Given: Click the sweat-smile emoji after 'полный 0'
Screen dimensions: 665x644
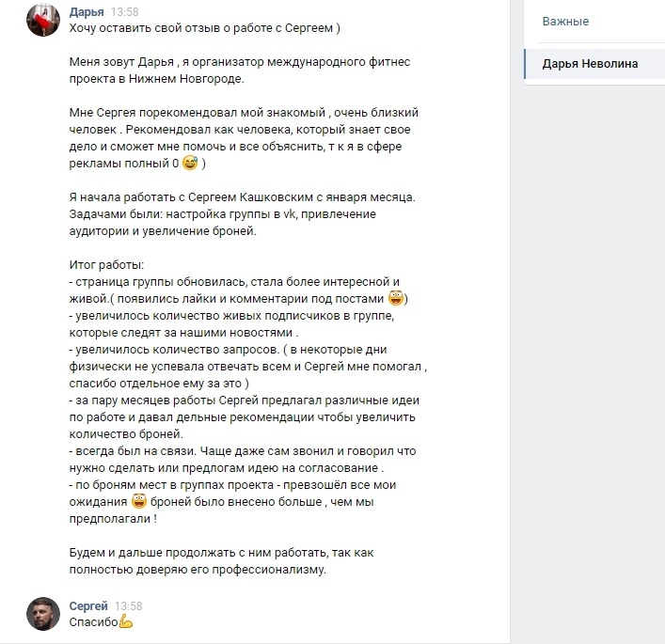Looking at the screenshot, I should tap(190, 163).
